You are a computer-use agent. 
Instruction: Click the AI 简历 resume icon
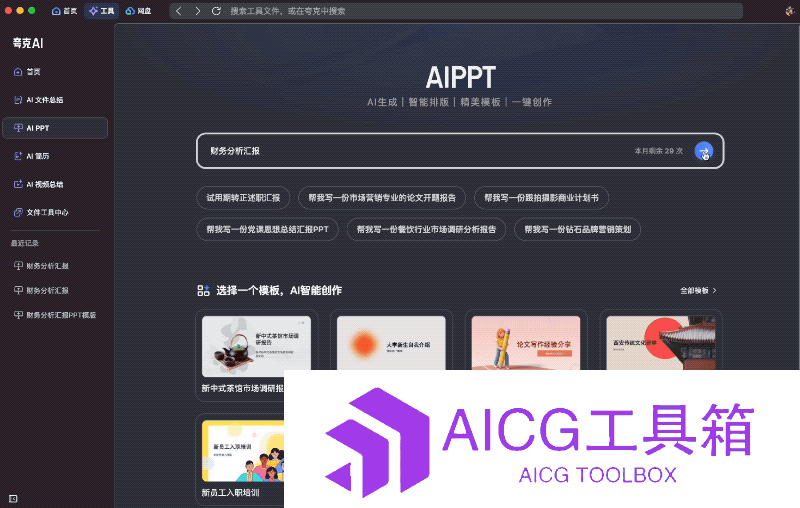(18, 156)
